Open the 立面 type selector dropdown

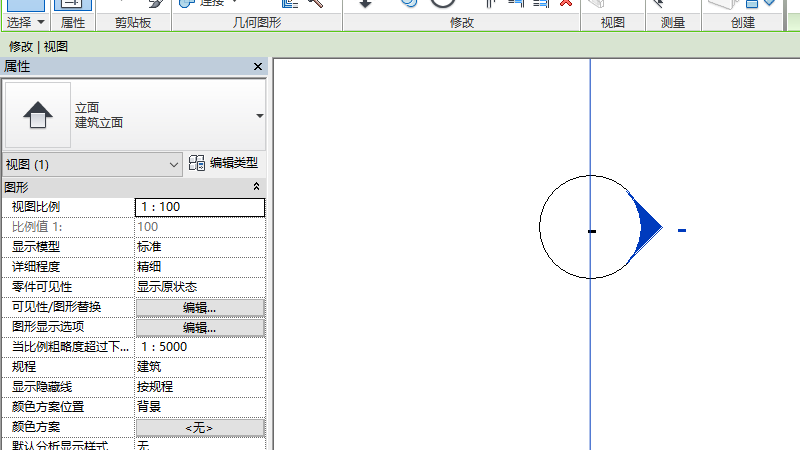[x=259, y=116]
